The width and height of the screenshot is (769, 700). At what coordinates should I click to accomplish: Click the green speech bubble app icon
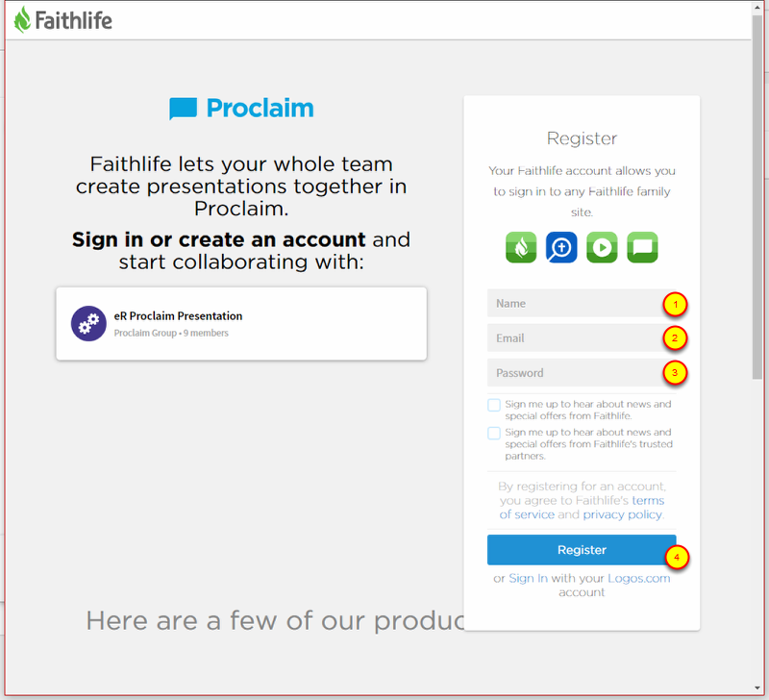(642, 247)
